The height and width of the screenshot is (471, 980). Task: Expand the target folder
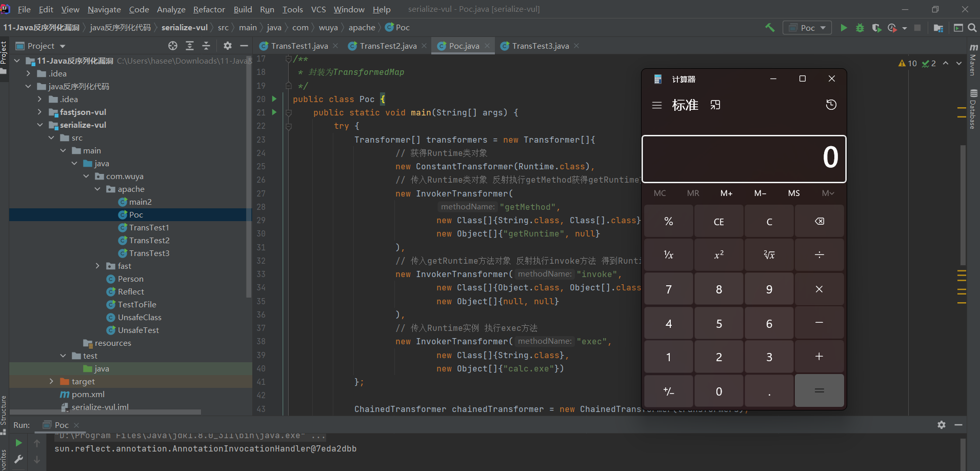click(x=51, y=381)
